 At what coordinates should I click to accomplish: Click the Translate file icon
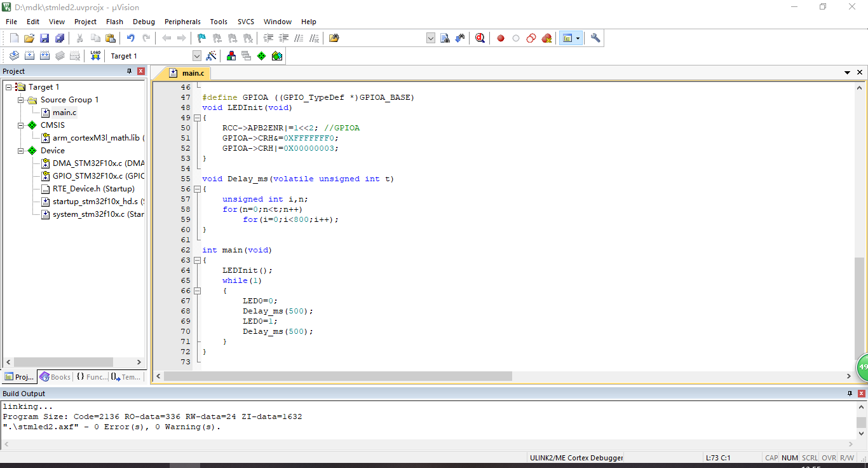pos(14,56)
